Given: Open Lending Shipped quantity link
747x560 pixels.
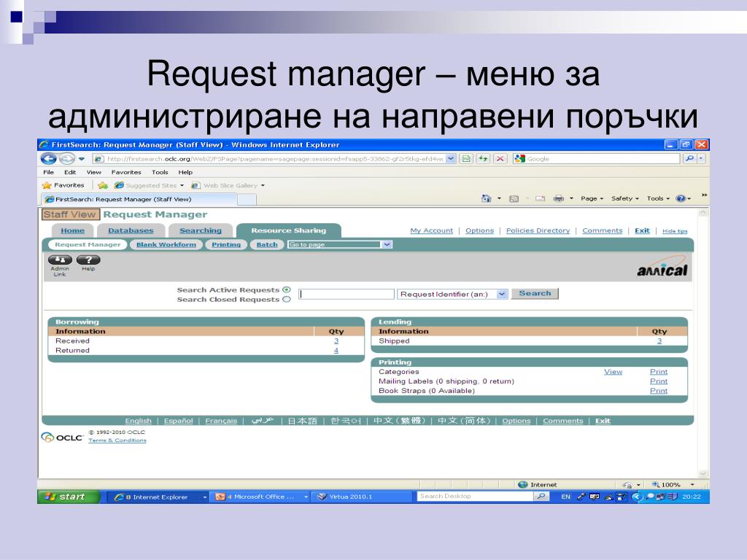Looking at the screenshot, I should click(x=659, y=341).
